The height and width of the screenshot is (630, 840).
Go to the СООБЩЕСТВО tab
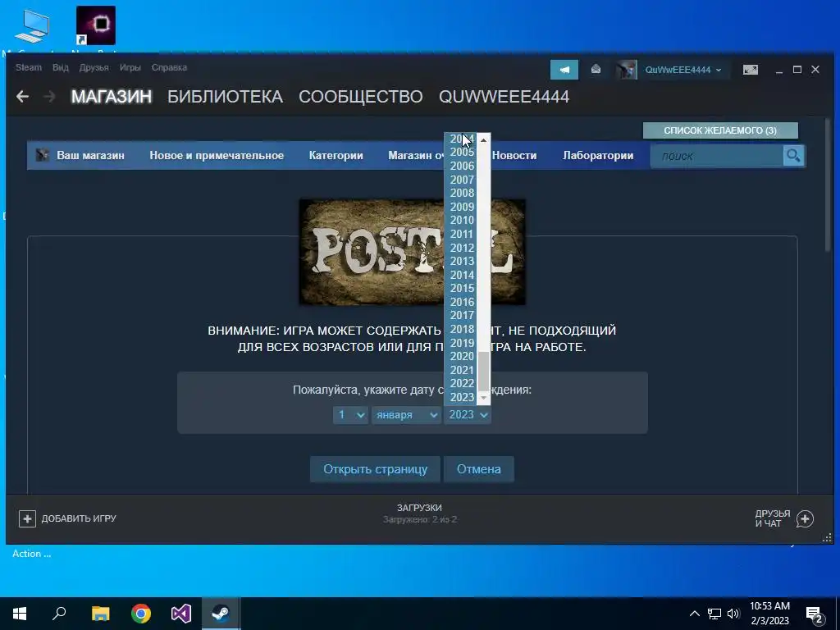click(361, 97)
